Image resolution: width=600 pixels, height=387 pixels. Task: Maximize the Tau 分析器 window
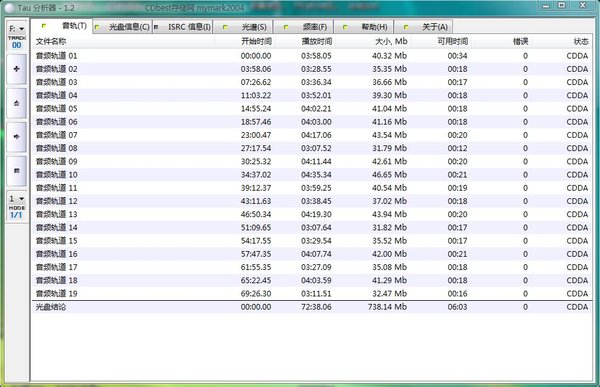point(562,5)
